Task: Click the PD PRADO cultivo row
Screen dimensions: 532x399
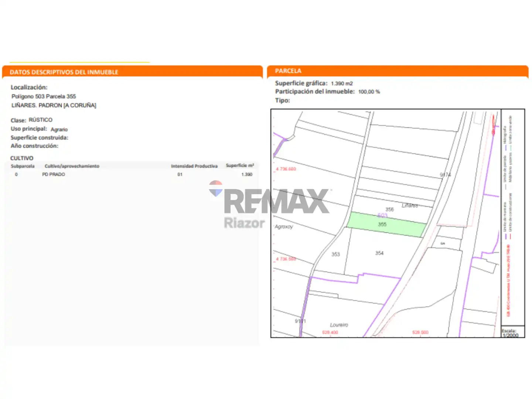Action: pos(132,174)
